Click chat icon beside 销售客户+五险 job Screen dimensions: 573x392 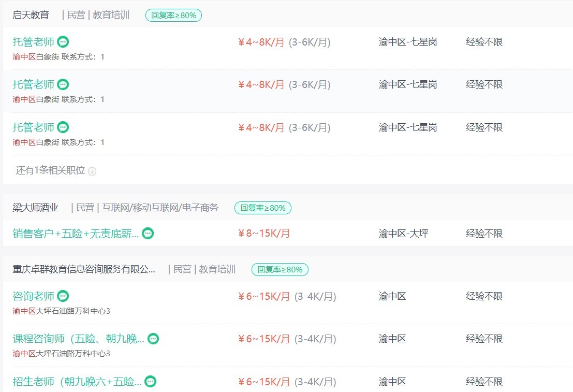pyautogui.click(x=148, y=234)
